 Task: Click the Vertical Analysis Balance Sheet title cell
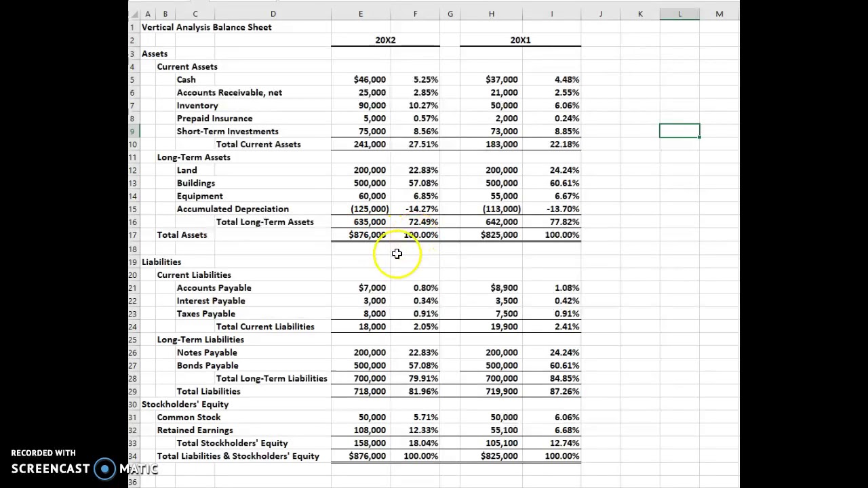[206, 27]
